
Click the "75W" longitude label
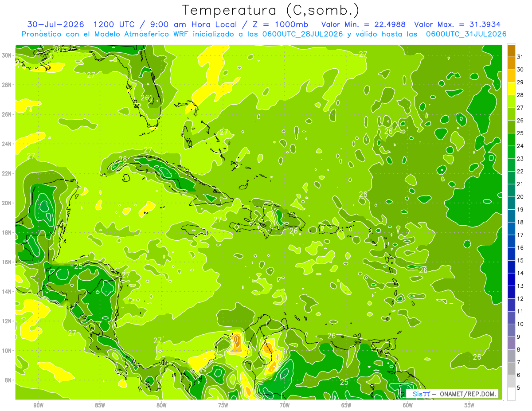(223, 405)
